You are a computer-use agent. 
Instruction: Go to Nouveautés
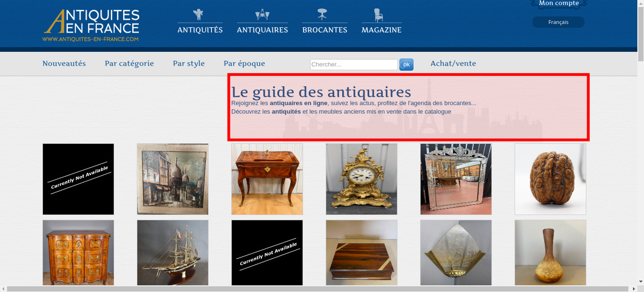(64, 63)
